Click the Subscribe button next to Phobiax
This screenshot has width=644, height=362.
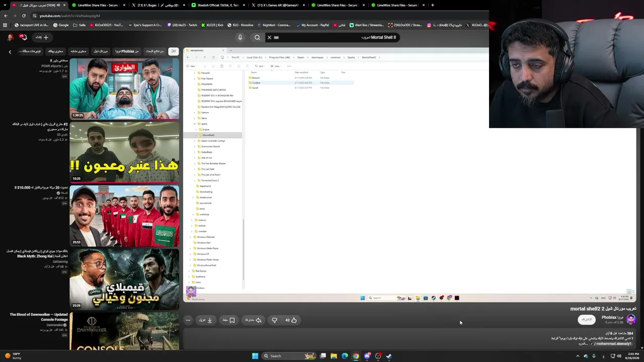(587, 319)
